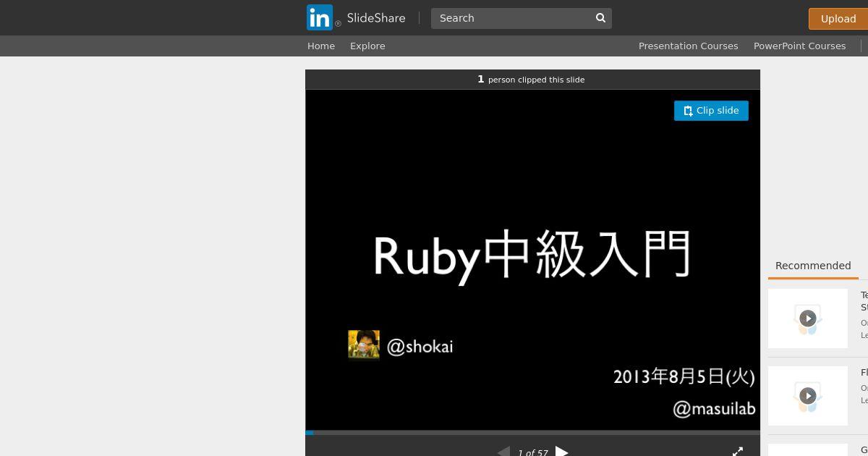Click the '2013年8月5日(火)' date text
The width and height of the screenshot is (868, 456).
coord(684,376)
